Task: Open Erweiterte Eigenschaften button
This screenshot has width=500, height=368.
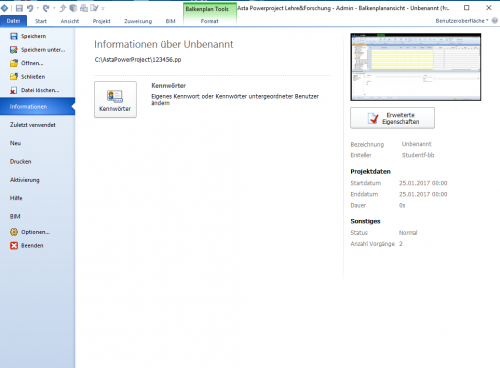Action: coord(392,118)
